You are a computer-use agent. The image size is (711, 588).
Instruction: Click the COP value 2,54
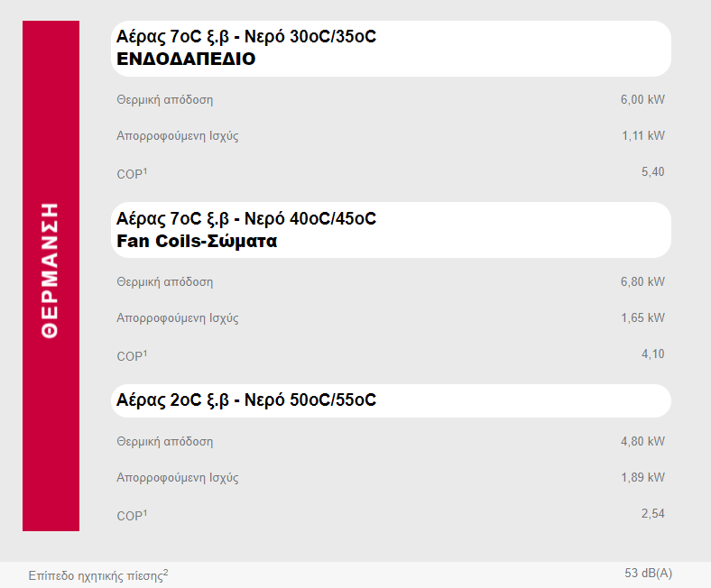click(652, 514)
